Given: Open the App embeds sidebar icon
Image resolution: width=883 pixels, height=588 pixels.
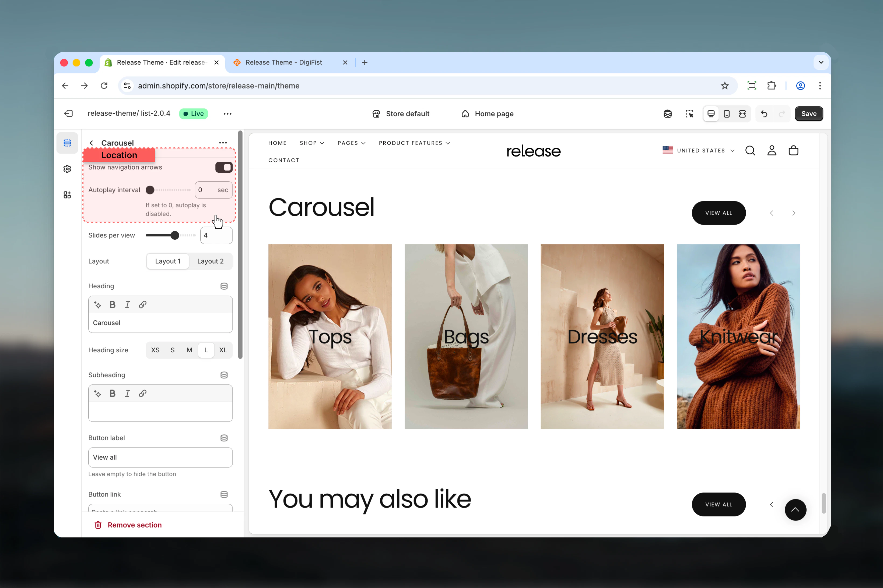Looking at the screenshot, I should coord(67,195).
